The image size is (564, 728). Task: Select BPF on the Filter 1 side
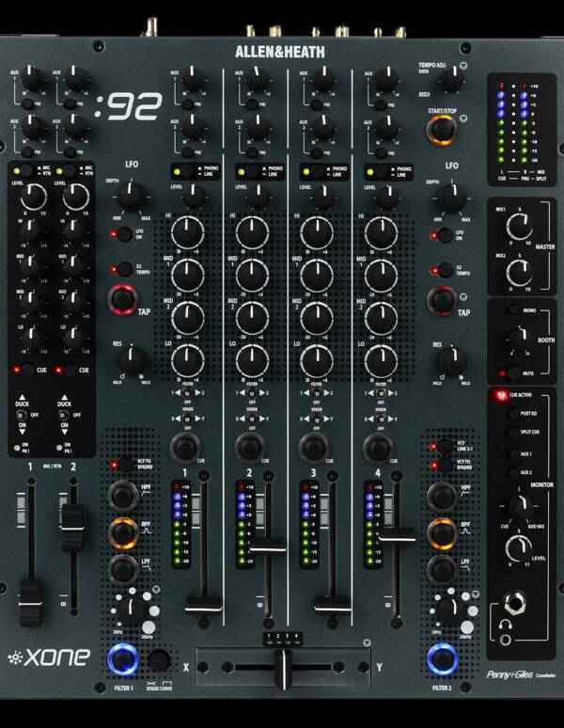[x=123, y=533]
